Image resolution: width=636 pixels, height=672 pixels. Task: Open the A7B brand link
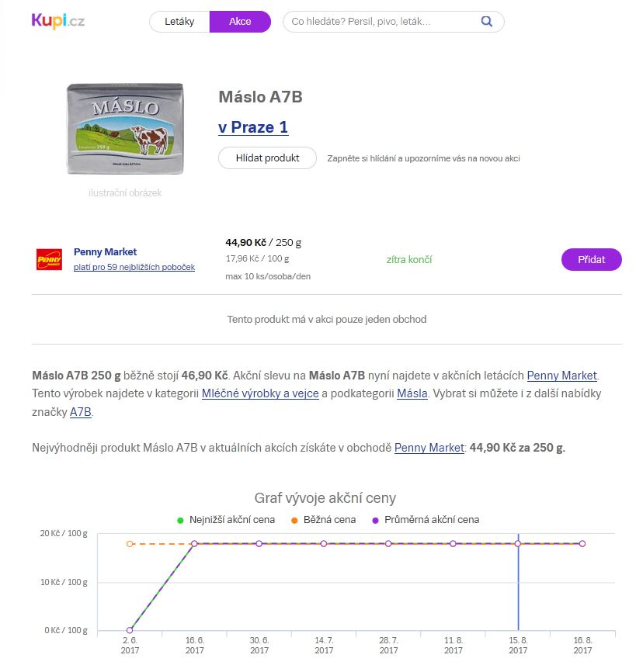click(x=81, y=412)
